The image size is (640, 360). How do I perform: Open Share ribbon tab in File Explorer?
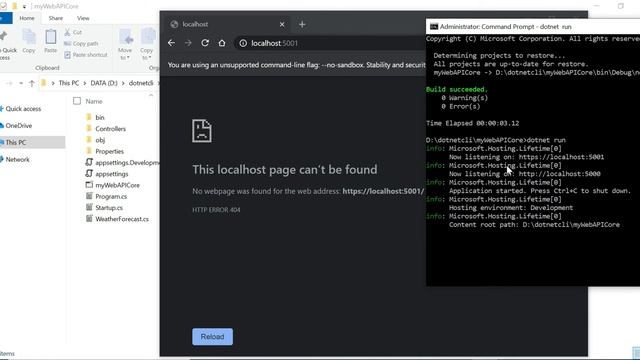pyautogui.click(x=56, y=18)
